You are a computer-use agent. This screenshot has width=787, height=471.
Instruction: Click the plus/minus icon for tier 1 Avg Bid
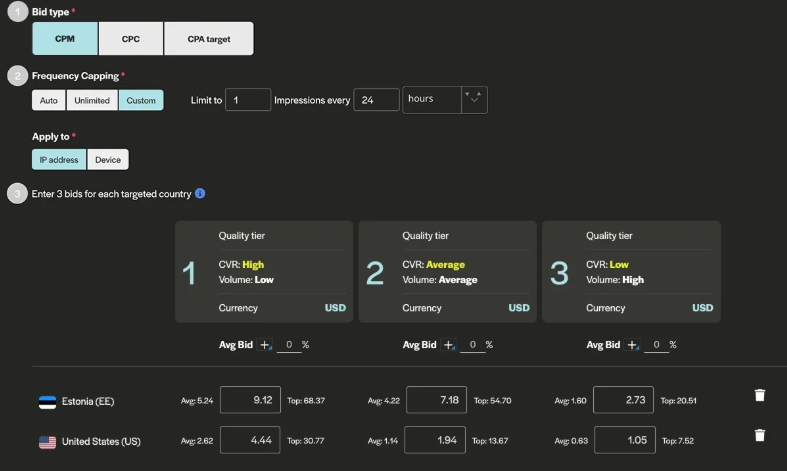point(266,345)
